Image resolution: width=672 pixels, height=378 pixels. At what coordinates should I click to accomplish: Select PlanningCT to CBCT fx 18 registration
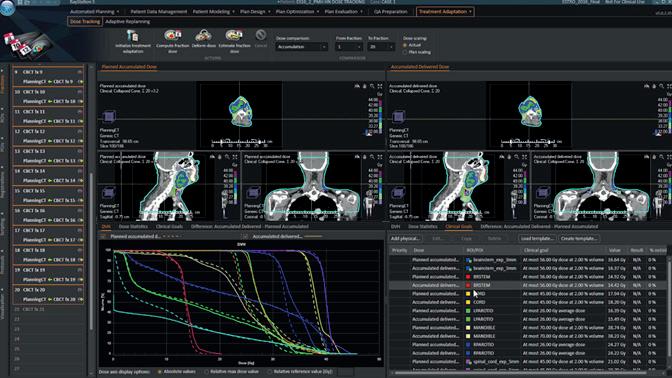point(48,260)
